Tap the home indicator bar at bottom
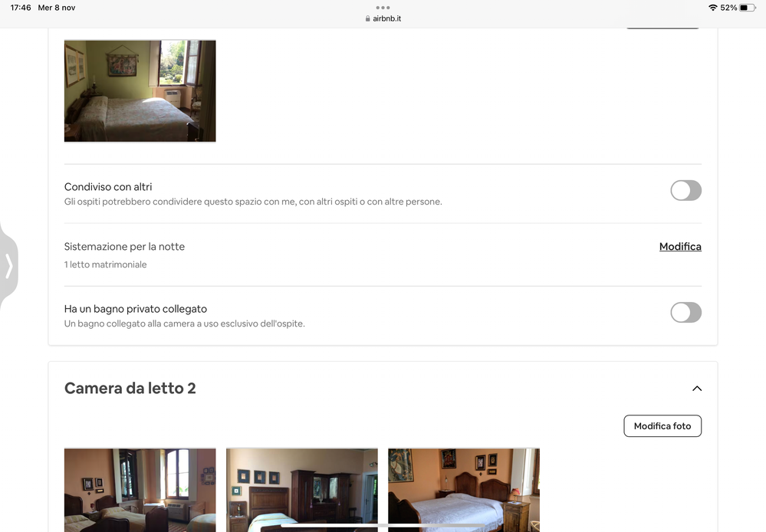The width and height of the screenshot is (766, 532). (383, 525)
